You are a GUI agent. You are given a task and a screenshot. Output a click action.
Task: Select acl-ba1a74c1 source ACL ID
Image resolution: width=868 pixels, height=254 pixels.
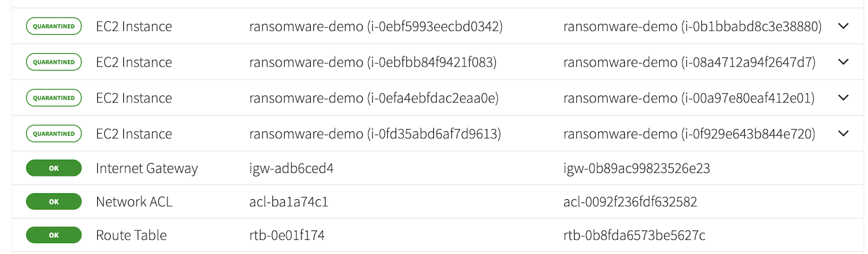[289, 202]
